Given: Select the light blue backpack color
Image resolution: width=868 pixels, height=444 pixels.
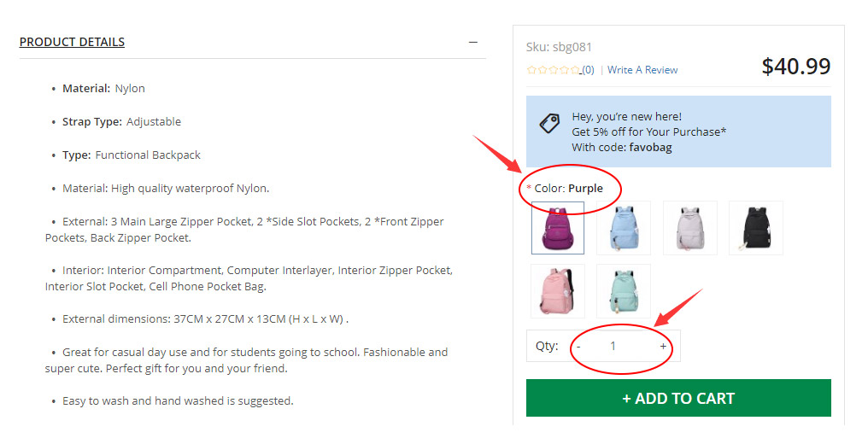Looking at the screenshot, I should [x=624, y=228].
